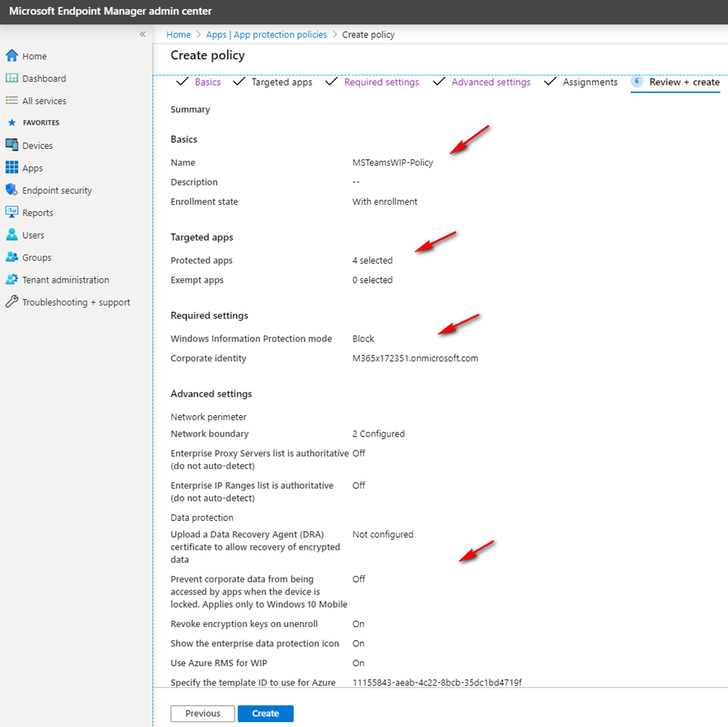Click the Block protection mode value
The image size is (728, 727).
363,339
